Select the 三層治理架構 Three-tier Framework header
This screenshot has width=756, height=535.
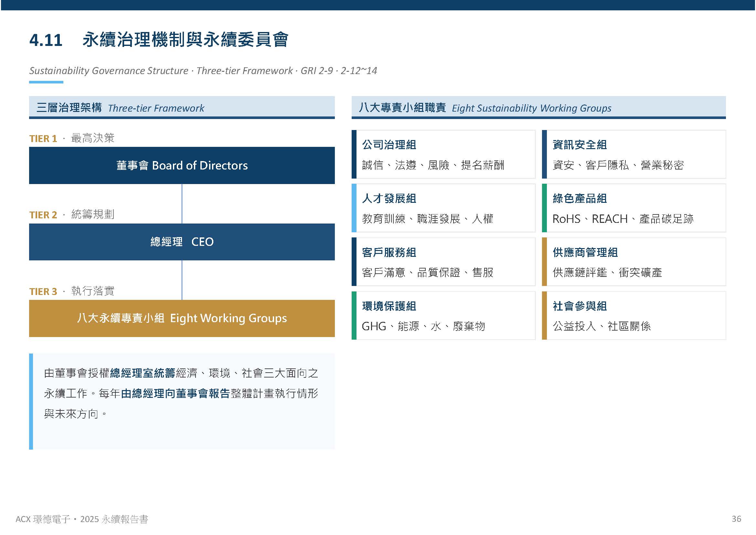pos(182,107)
